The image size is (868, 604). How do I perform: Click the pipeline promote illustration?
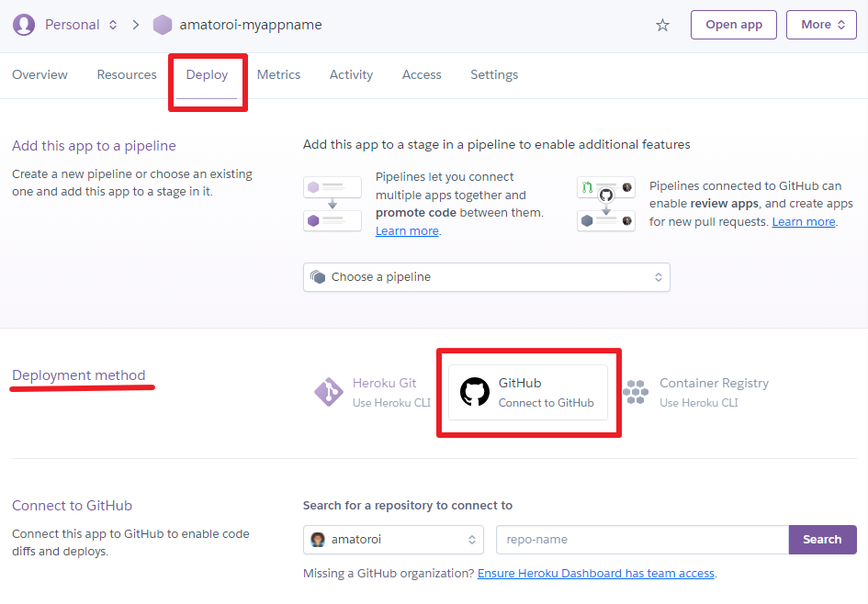(333, 204)
